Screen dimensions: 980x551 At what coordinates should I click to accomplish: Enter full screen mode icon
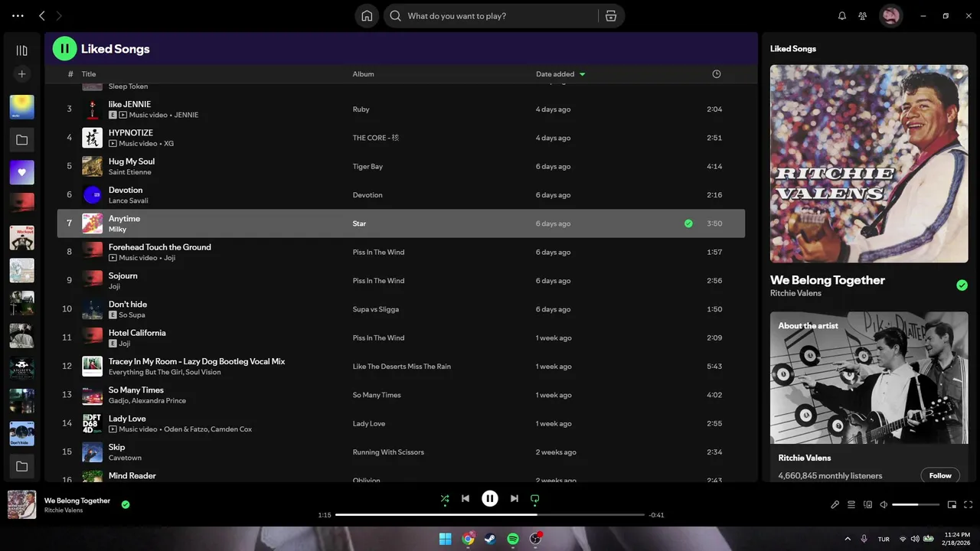[969, 505]
